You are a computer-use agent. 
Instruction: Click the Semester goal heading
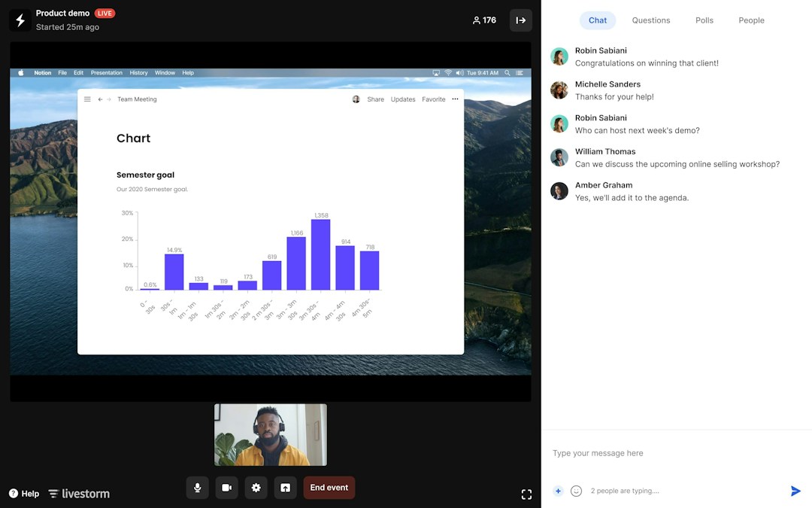[146, 175]
